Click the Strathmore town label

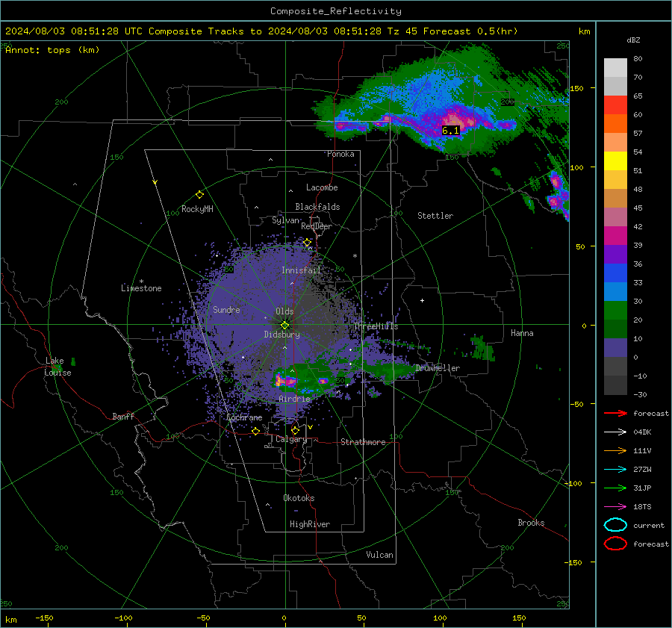(x=363, y=442)
